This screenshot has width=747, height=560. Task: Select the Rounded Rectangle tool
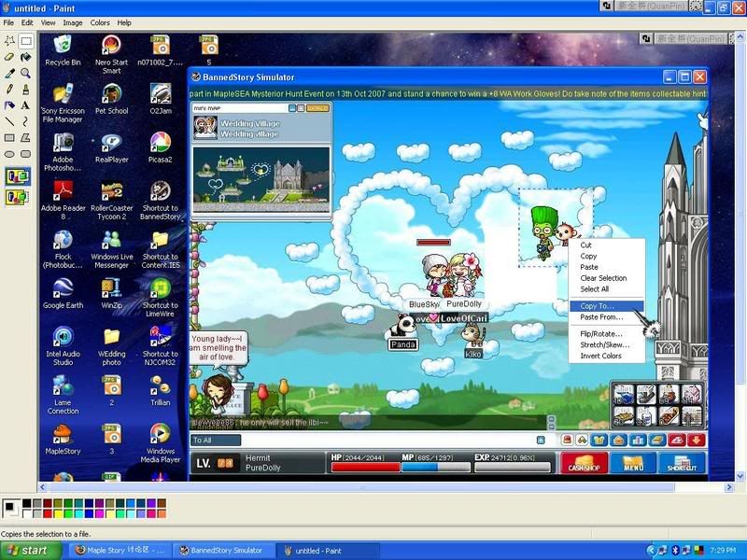point(26,154)
